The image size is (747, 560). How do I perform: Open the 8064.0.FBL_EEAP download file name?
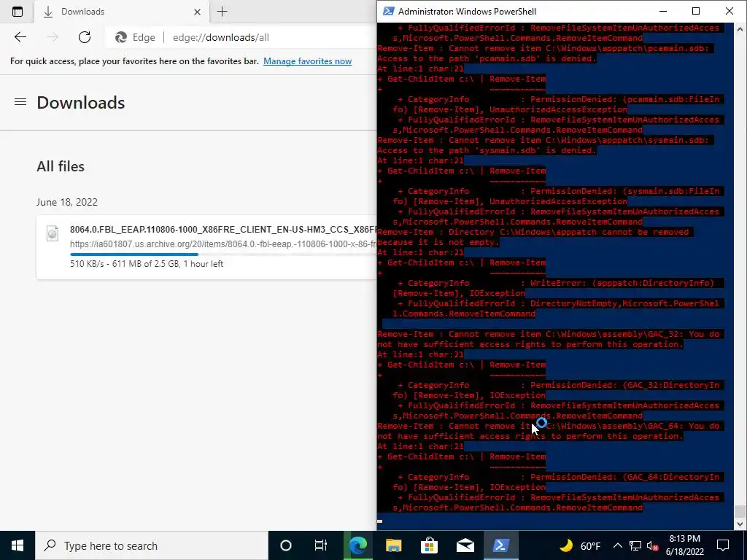(x=223, y=230)
